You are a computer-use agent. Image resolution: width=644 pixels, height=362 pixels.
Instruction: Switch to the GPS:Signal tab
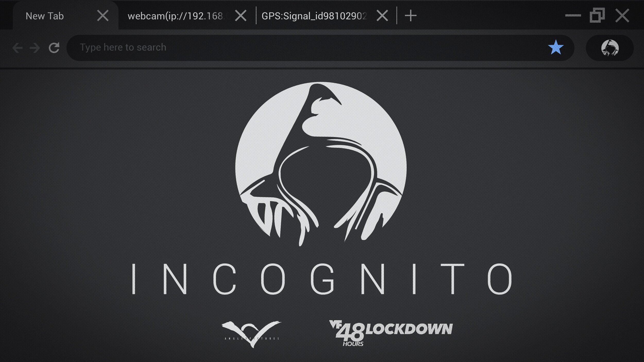tap(314, 16)
